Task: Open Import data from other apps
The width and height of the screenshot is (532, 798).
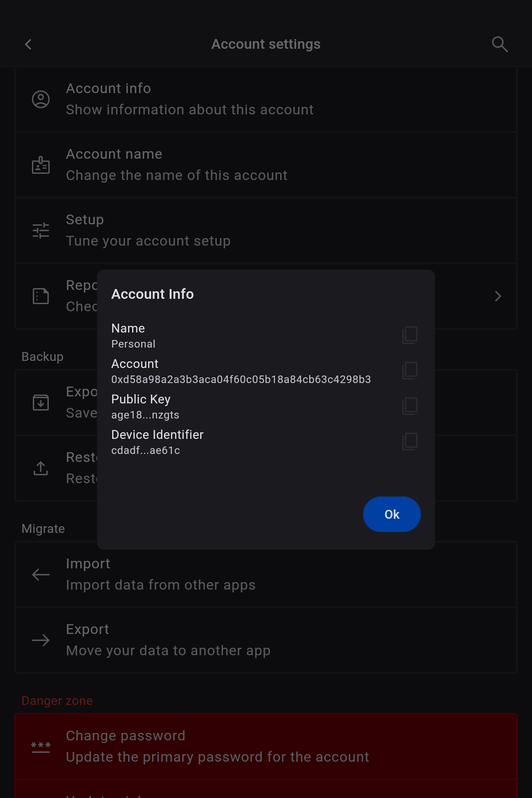Action: pos(266,575)
